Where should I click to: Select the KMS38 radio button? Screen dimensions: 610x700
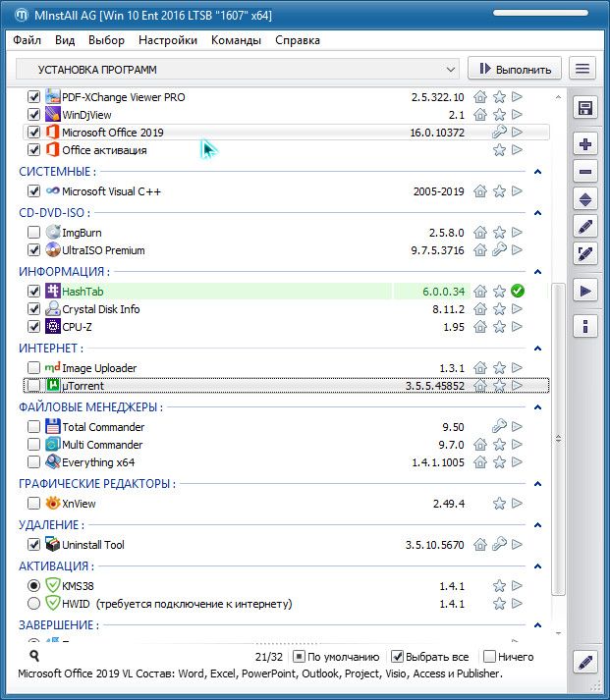pyautogui.click(x=34, y=586)
